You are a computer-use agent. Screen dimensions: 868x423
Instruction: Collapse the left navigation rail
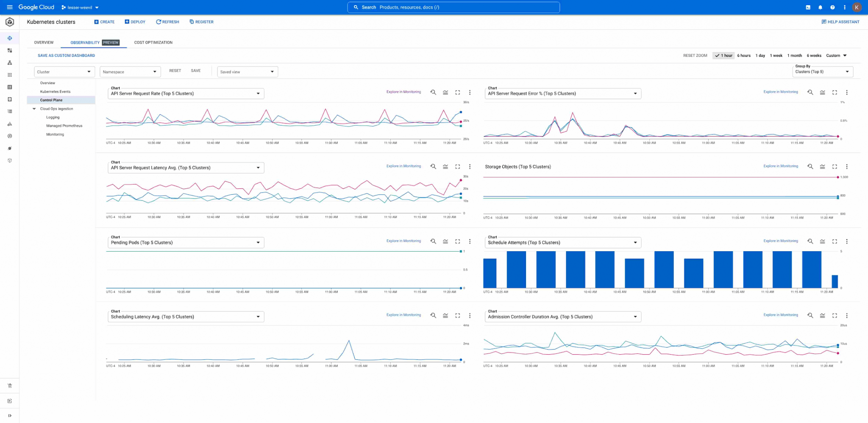coord(9,415)
